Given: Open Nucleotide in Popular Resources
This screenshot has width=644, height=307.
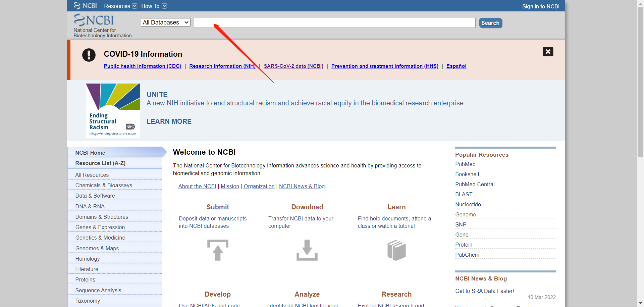Looking at the screenshot, I should (x=468, y=204).
